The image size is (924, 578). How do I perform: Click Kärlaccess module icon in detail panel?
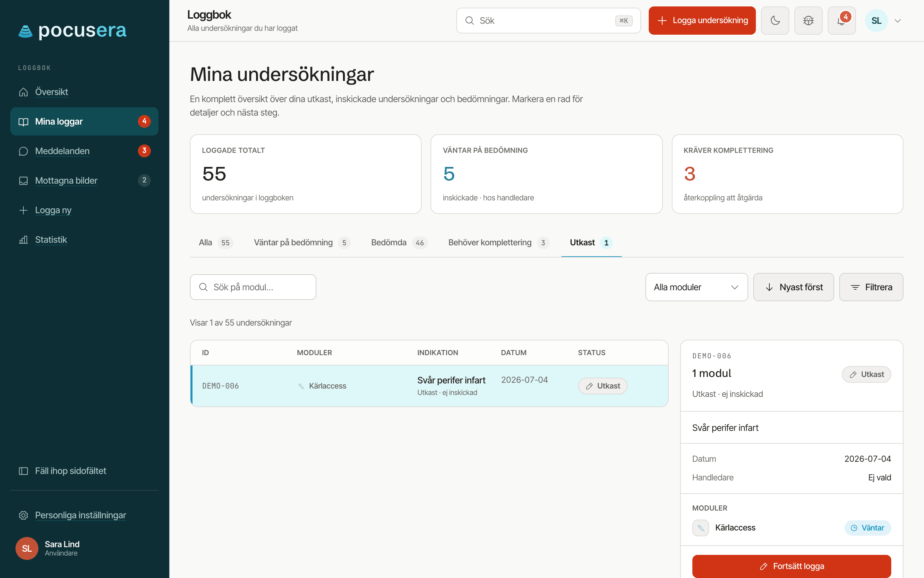pos(700,528)
